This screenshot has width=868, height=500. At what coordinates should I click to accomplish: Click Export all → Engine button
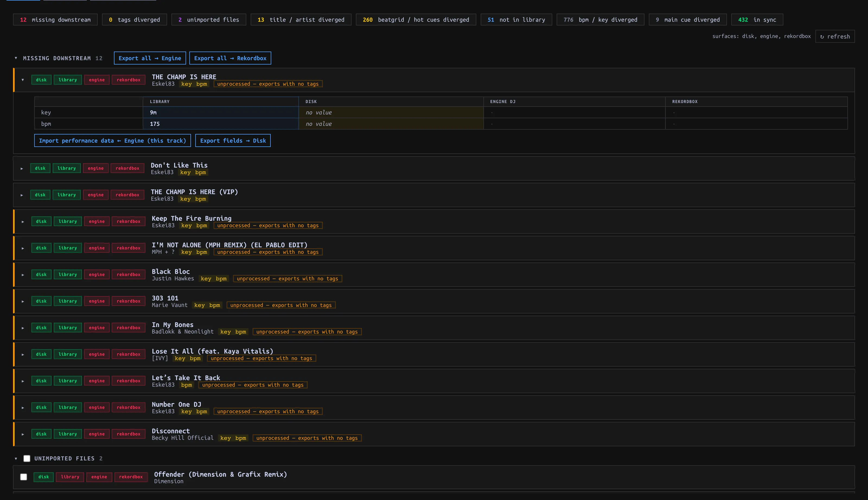(150, 58)
